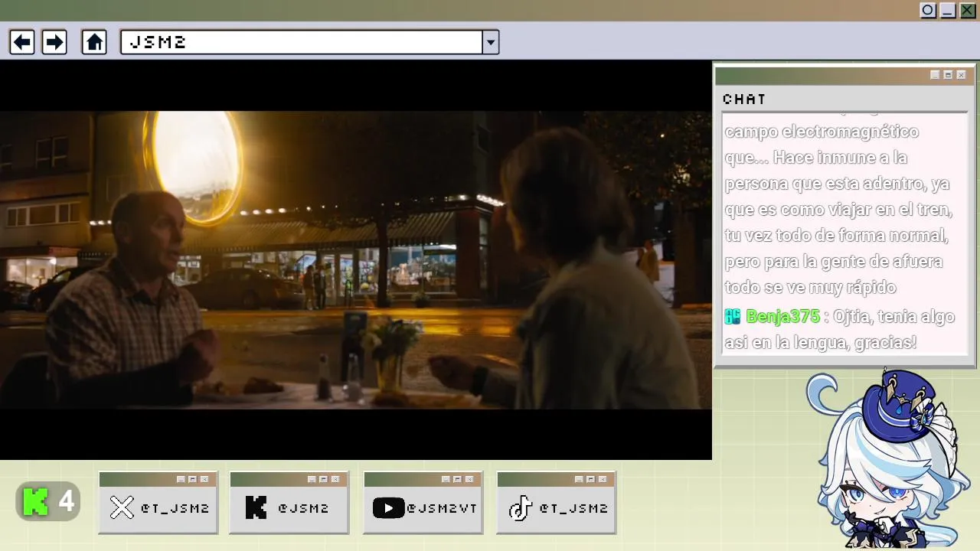
Task: Click the forward arrow navigation button
Action: tap(54, 41)
